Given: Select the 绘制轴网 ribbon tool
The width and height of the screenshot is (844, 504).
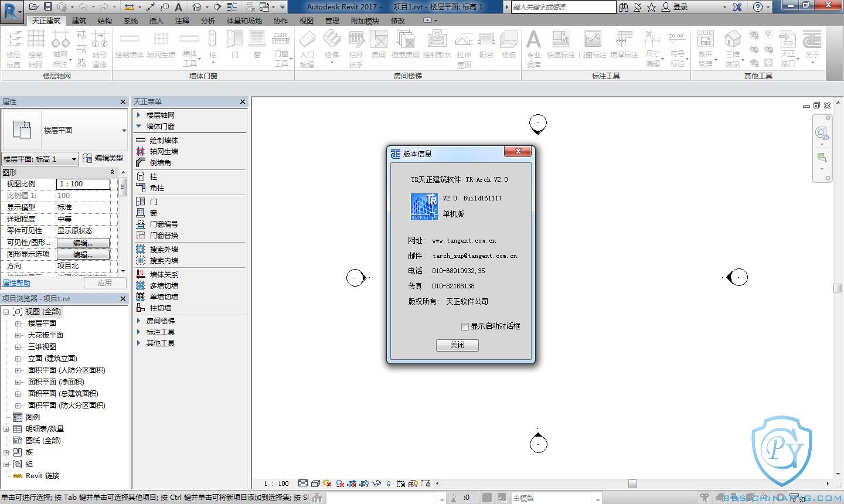Looking at the screenshot, I should coord(36,49).
